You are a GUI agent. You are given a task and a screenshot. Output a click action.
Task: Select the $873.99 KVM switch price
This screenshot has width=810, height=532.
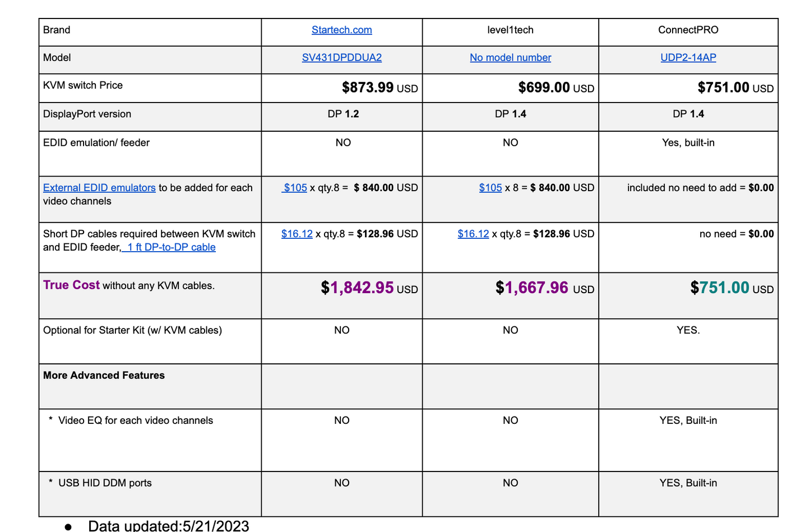click(368, 87)
